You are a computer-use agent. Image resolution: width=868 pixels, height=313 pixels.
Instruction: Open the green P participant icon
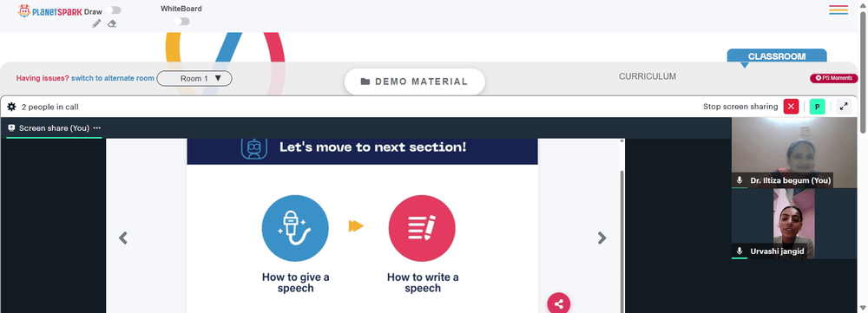(817, 107)
